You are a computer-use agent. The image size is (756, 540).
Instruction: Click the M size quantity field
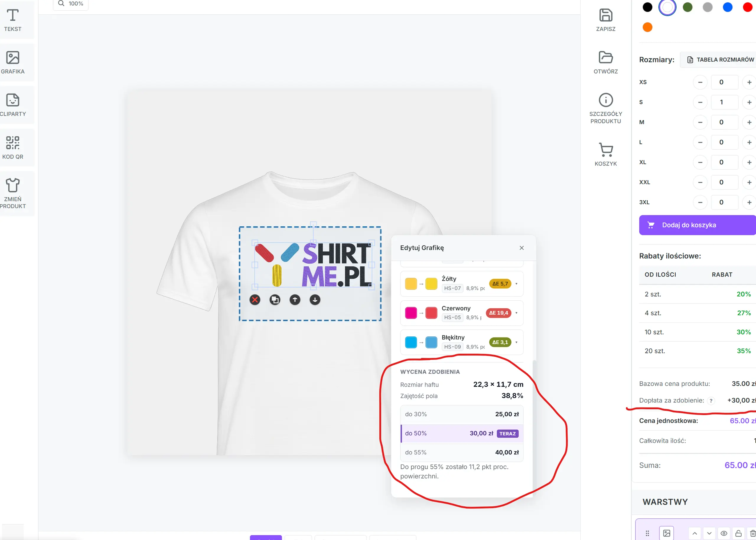point(724,122)
